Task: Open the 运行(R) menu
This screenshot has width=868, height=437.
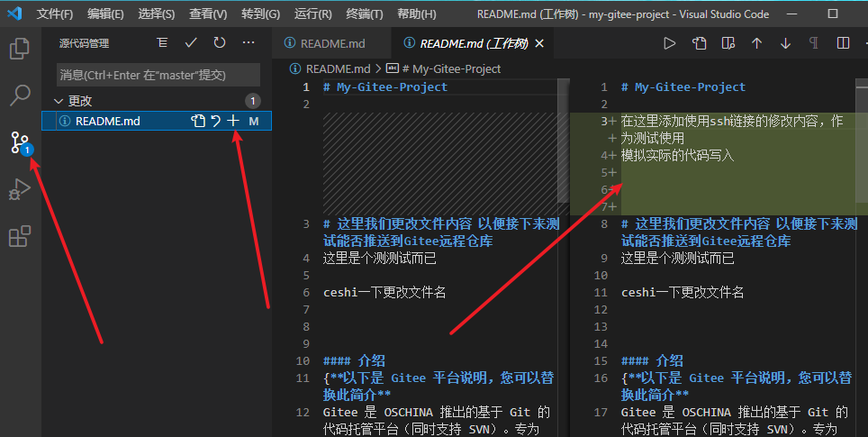Action: click(x=313, y=14)
